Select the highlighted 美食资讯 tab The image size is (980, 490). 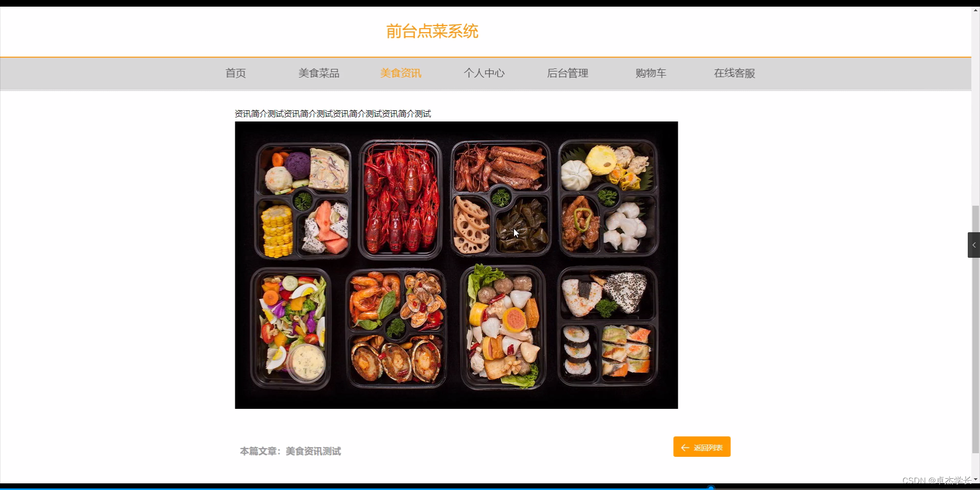coord(401,73)
